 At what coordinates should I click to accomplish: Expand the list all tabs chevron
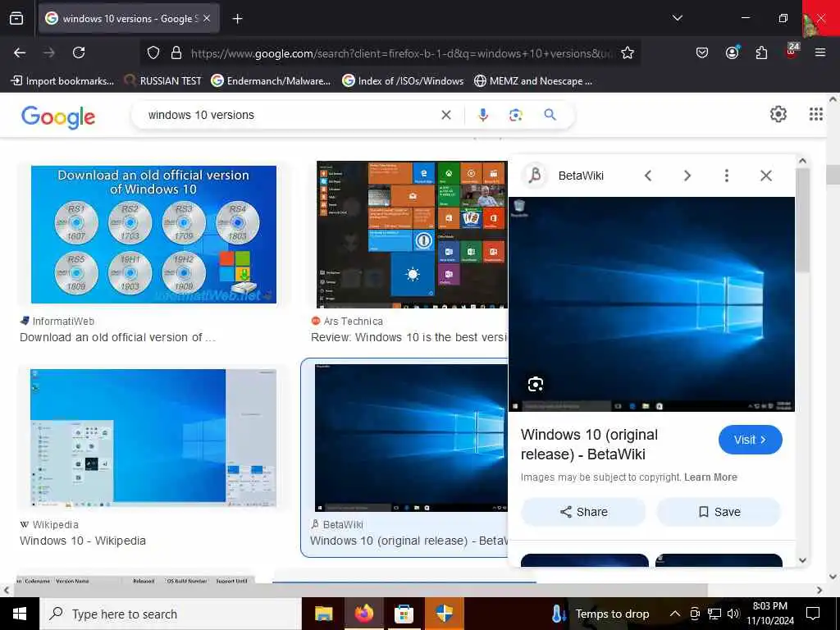[677, 18]
